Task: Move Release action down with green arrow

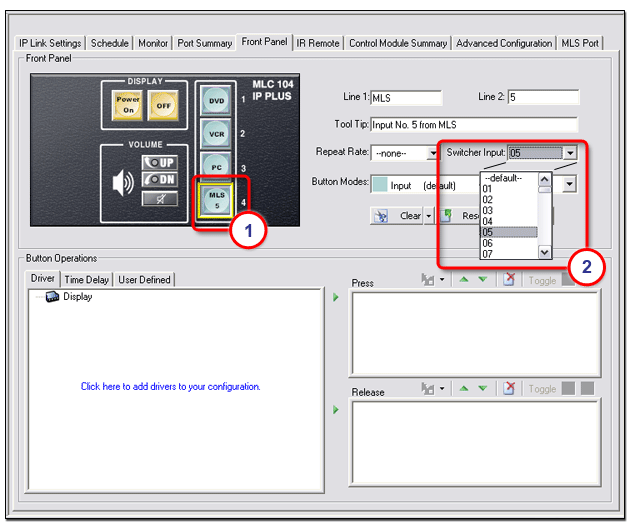Action: click(x=483, y=388)
